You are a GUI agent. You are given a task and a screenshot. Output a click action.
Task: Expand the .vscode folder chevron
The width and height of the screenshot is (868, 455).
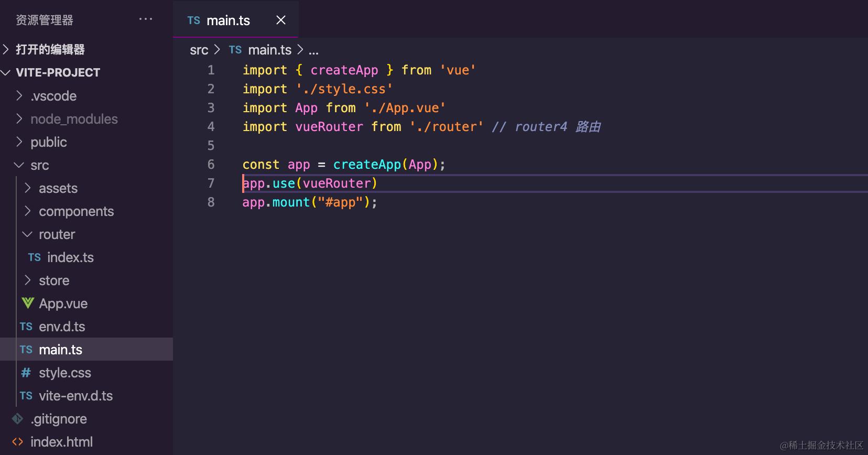[x=19, y=95]
